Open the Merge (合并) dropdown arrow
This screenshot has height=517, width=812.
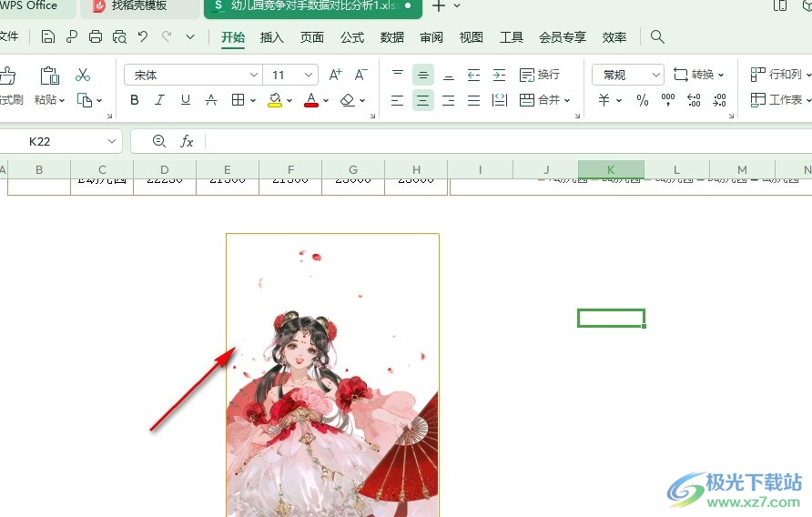(x=567, y=100)
